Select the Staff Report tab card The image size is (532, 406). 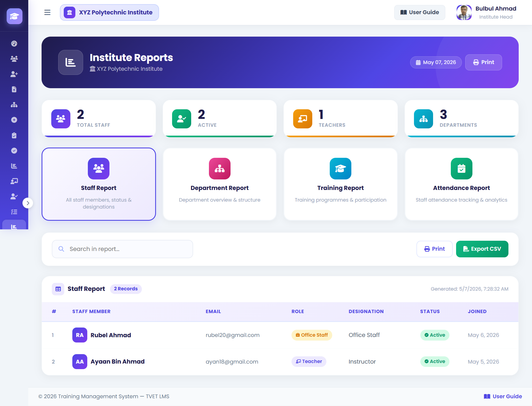99,184
